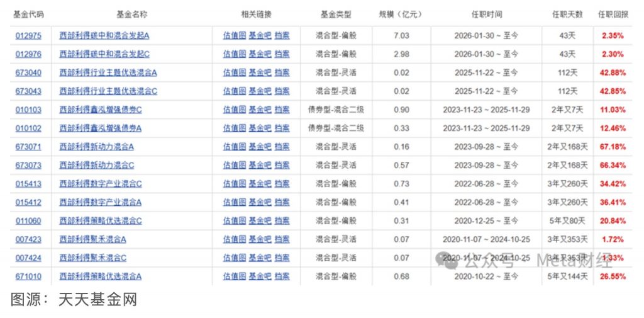The image size is (644, 318).
Task: Open fund code link 012975
Action: pyautogui.click(x=28, y=35)
